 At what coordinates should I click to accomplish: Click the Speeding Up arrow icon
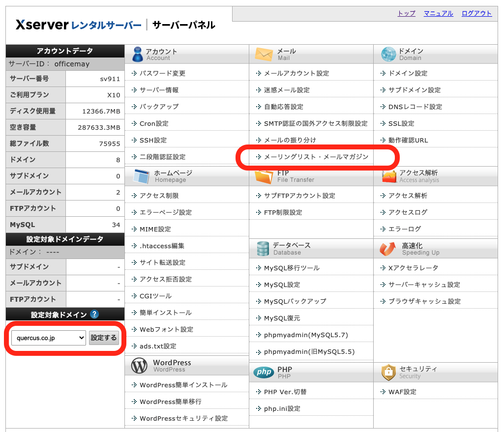[387, 249]
